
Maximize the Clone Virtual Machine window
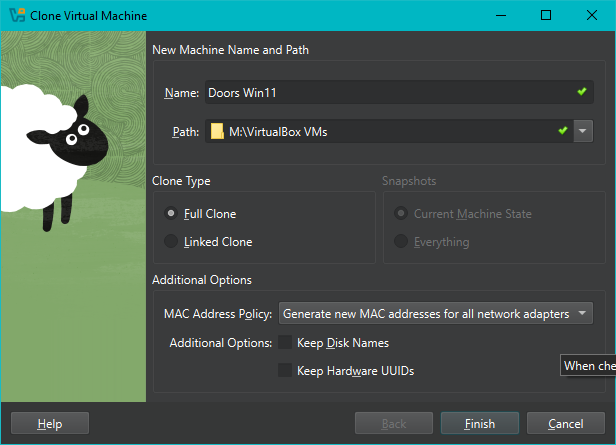546,15
